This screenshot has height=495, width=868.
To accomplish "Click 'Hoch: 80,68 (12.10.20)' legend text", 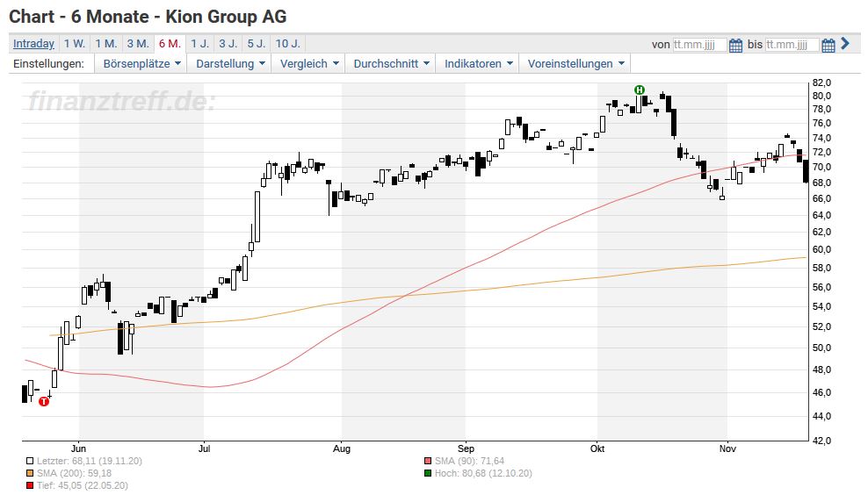I will pos(483,473).
